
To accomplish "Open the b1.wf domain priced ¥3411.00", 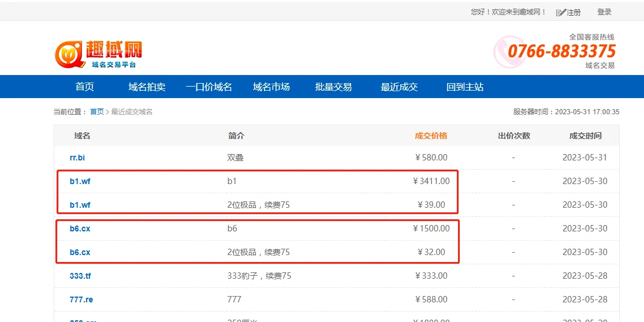I will coord(80,181).
